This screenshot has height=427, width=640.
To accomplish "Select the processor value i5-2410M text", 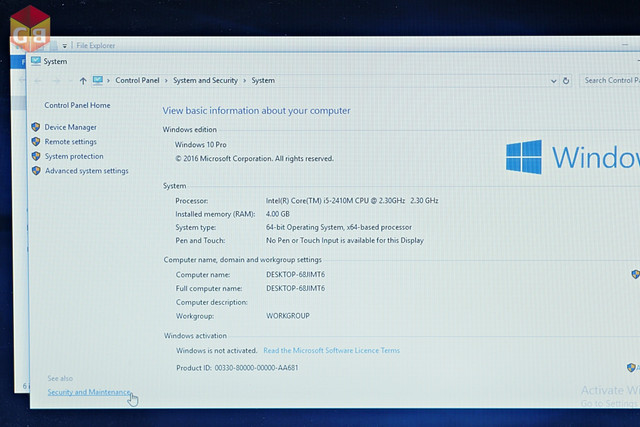I will tap(352, 201).
